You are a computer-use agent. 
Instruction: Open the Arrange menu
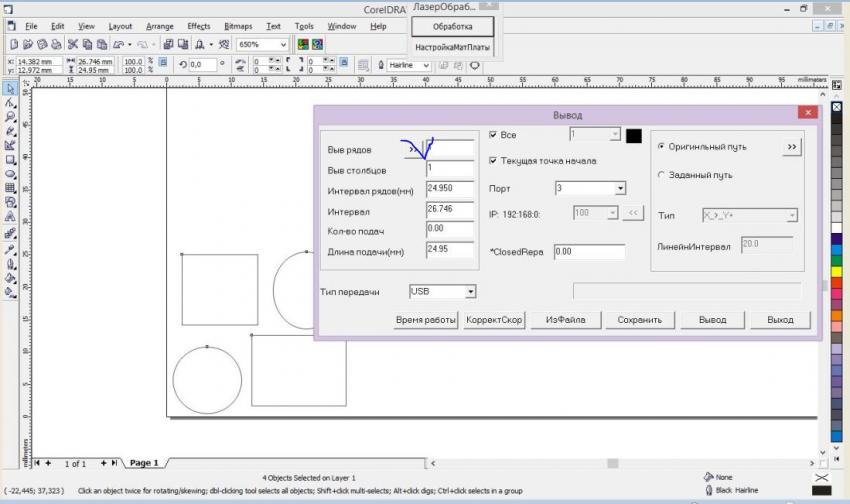coord(158,26)
